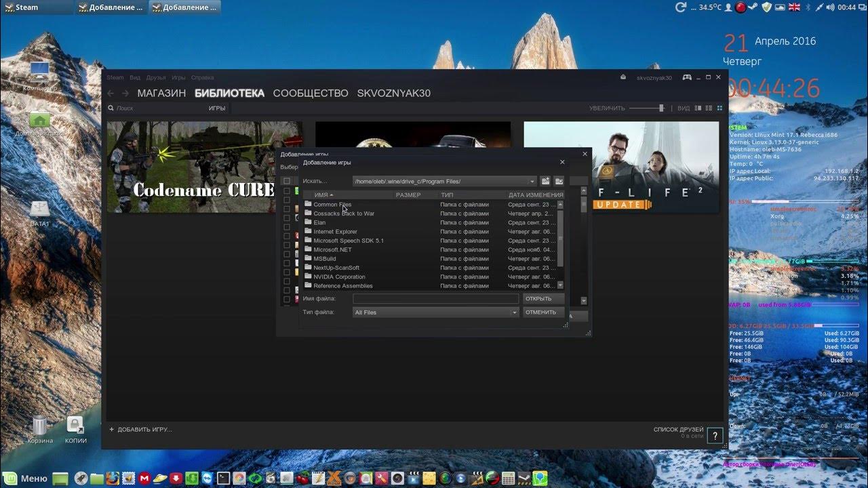Open the Steam menu in menu bar
This screenshot has width=868, height=488.
(115, 78)
